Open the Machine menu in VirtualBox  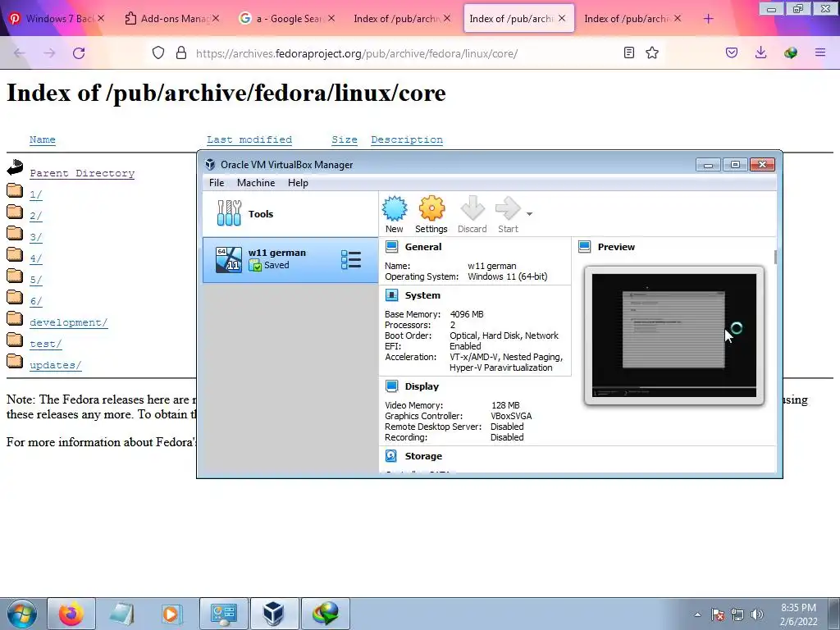coord(256,183)
